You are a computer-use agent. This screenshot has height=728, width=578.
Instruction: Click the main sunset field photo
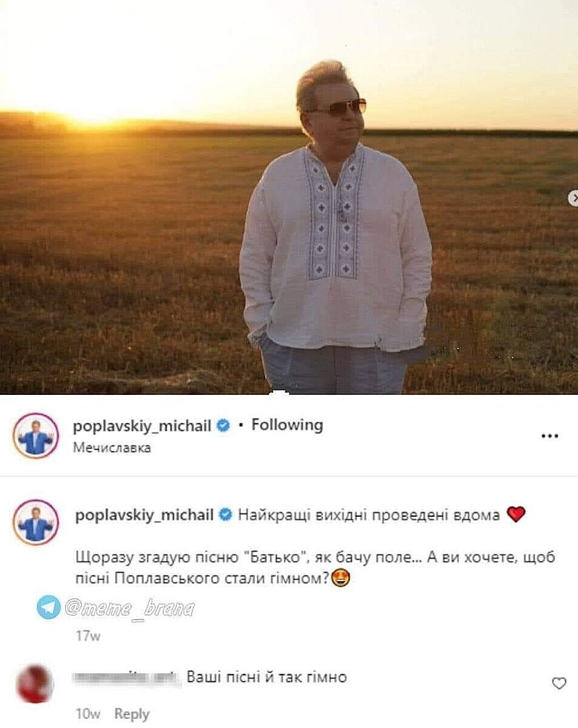289,197
